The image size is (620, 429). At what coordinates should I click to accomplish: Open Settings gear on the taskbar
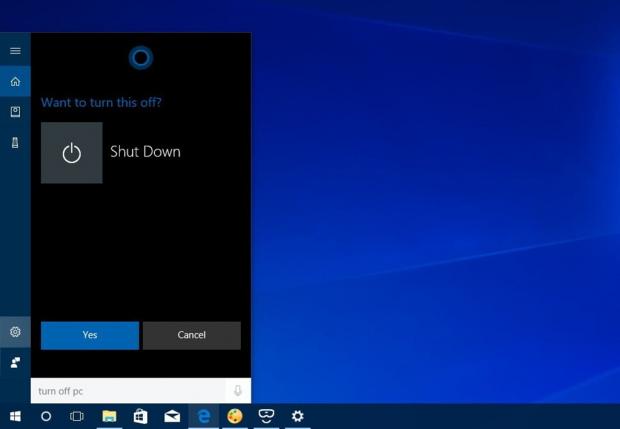click(297, 416)
